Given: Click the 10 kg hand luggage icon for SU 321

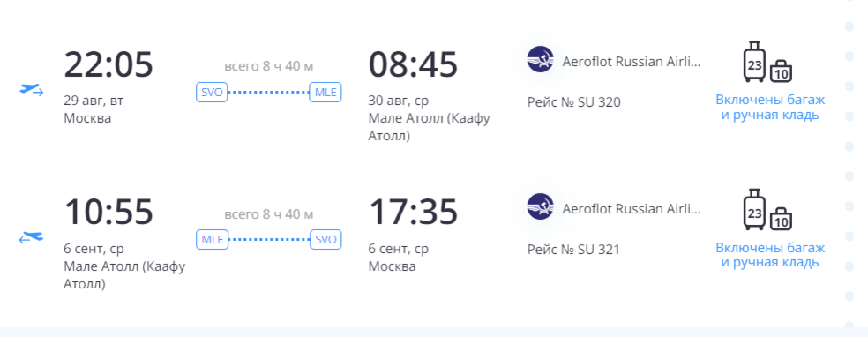Looking at the screenshot, I should pyautogui.click(x=781, y=219).
